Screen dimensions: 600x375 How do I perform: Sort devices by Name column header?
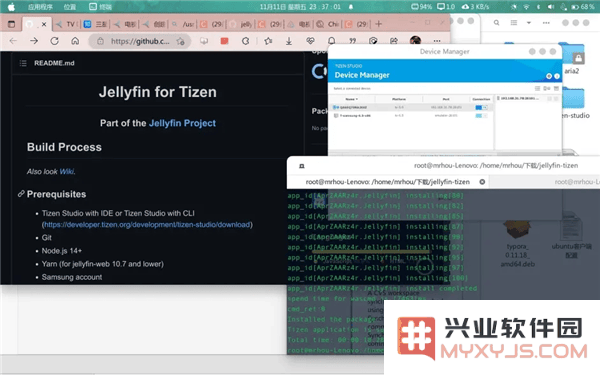tap(352, 99)
